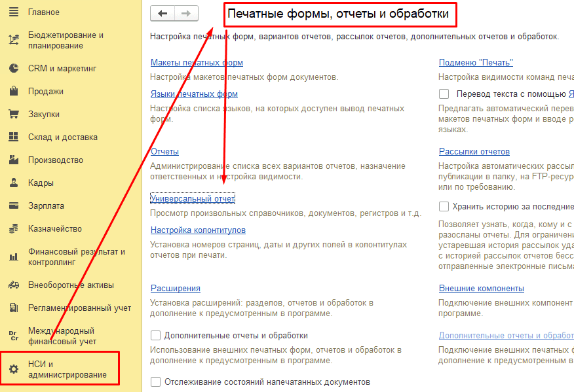574x392 pixels.
Task: Select Бюджетирование и планирование in sidebar
Action: point(10,40)
